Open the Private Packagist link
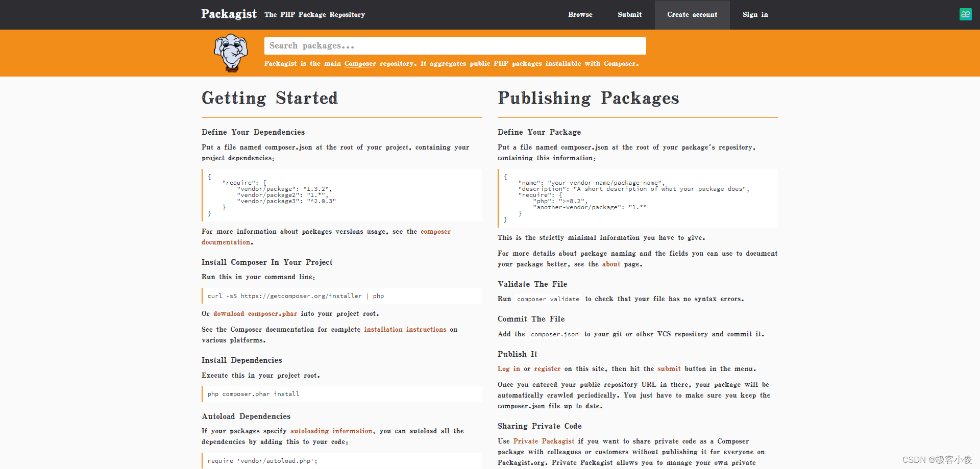This screenshot has width=980, height=469. (544, 441)
